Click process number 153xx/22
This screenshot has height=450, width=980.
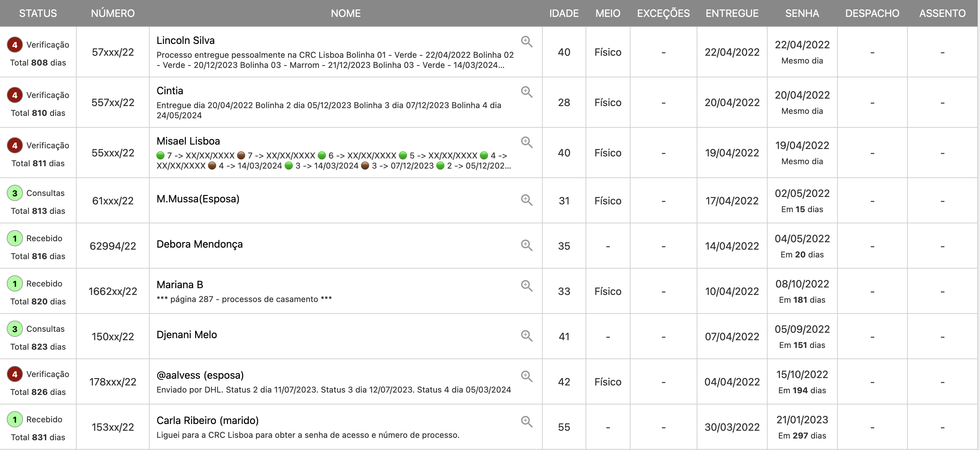point(112,427)
